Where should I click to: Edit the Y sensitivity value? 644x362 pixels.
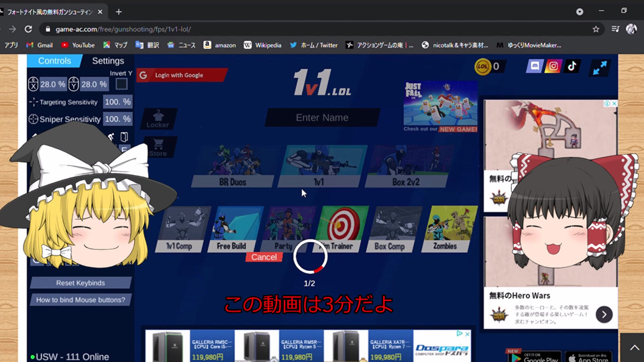94,84
